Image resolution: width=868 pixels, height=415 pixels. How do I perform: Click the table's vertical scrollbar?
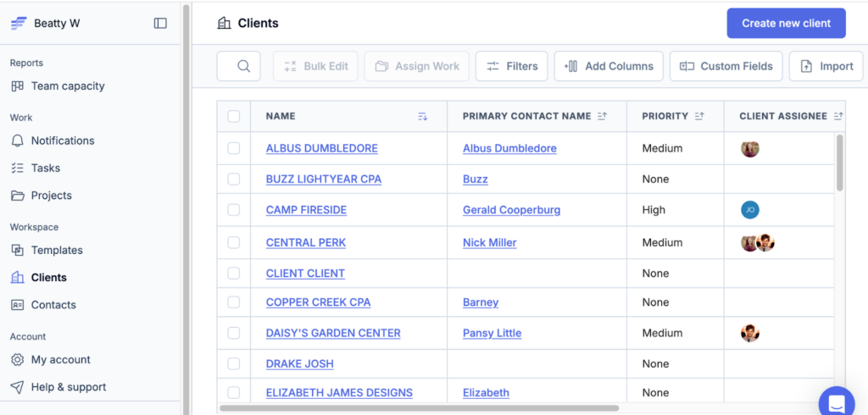pyautogui.click(x=840, y=163)
